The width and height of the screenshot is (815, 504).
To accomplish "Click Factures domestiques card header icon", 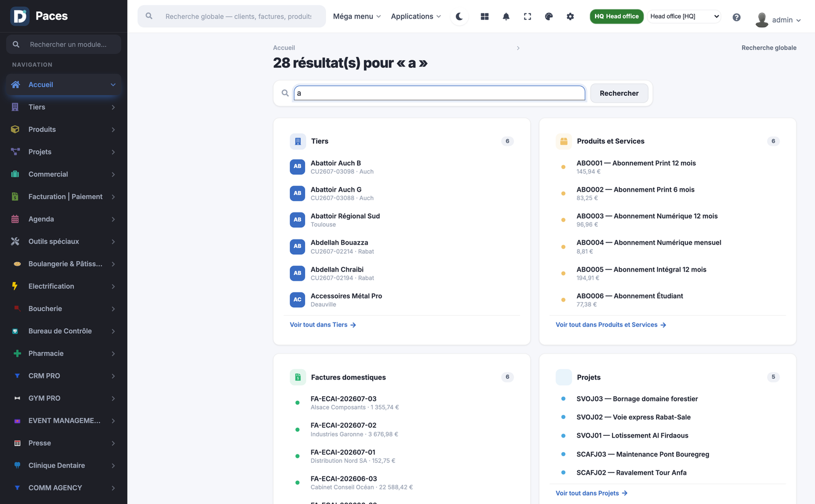I will click(x=298, y=377).
